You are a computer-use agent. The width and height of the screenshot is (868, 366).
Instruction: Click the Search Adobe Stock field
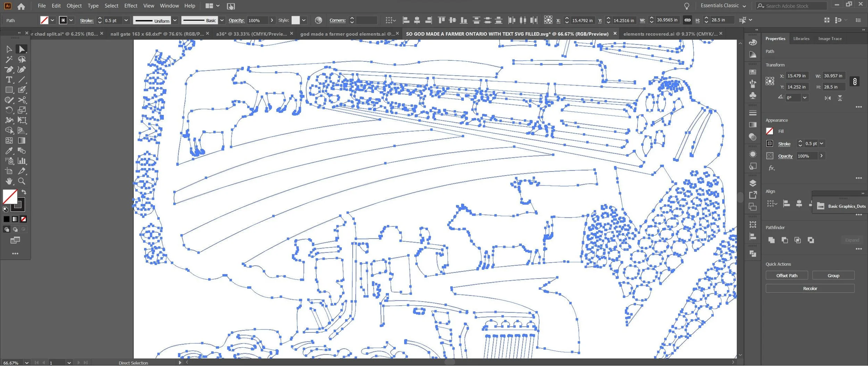pyautogui.click(x=791, y=6)
